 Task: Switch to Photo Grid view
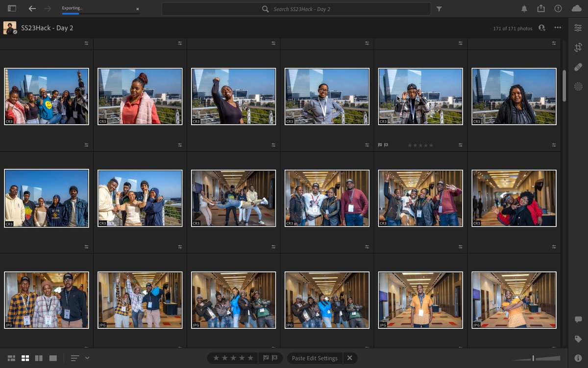point(12,358)
